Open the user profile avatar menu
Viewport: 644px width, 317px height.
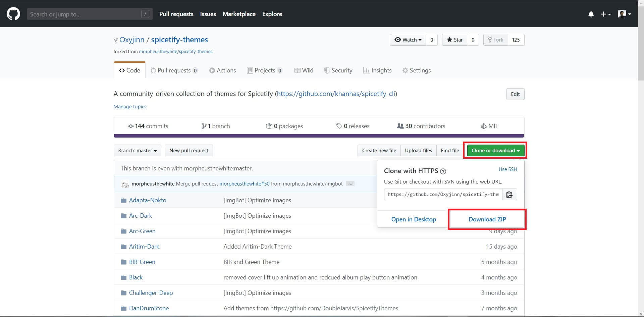pos(624,14)
